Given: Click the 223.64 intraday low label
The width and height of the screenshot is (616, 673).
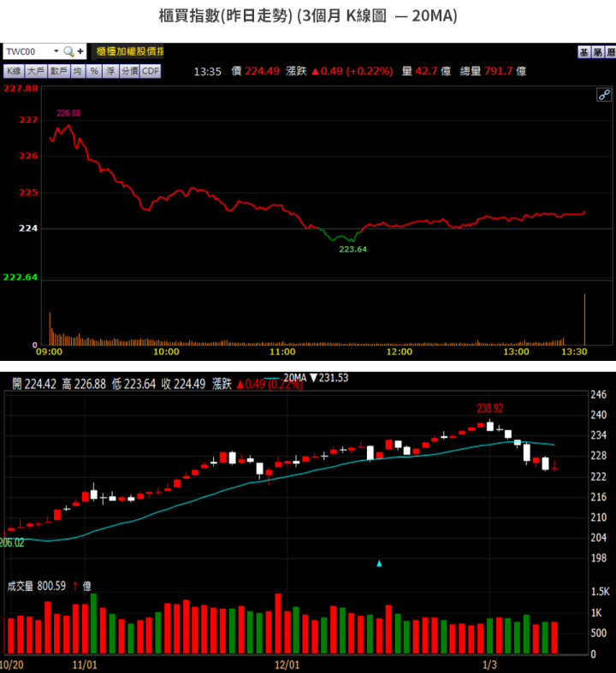Looking at the screenshot, I should (352, 250).
